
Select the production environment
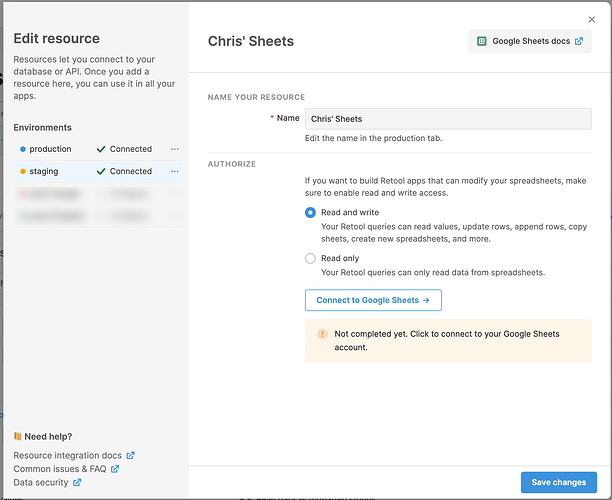98,149
